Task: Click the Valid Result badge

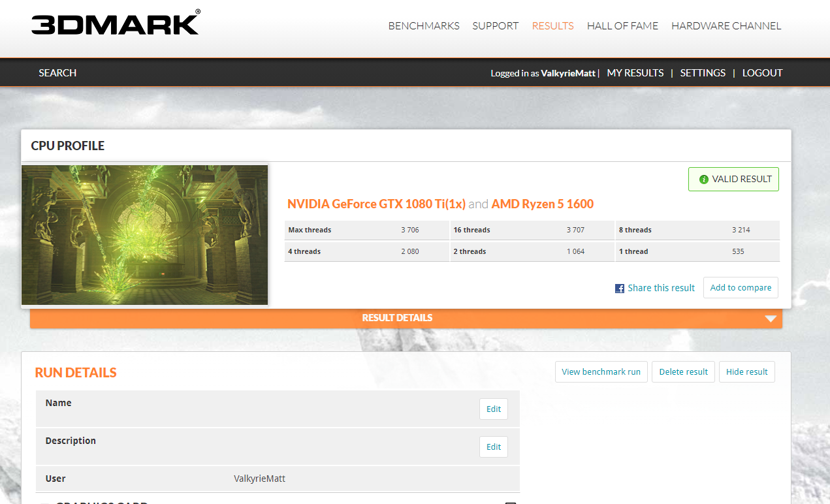Action: pyautogui.click(x=733, y=179)
